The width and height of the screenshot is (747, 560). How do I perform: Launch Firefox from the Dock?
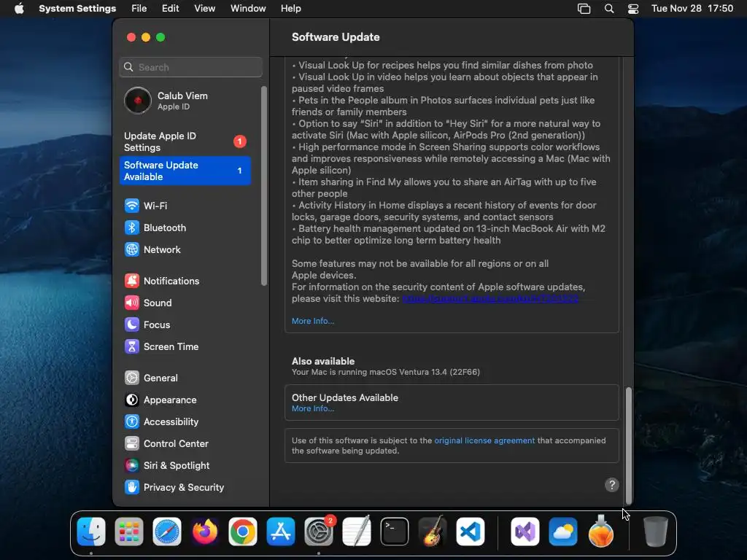pos(205,532)
